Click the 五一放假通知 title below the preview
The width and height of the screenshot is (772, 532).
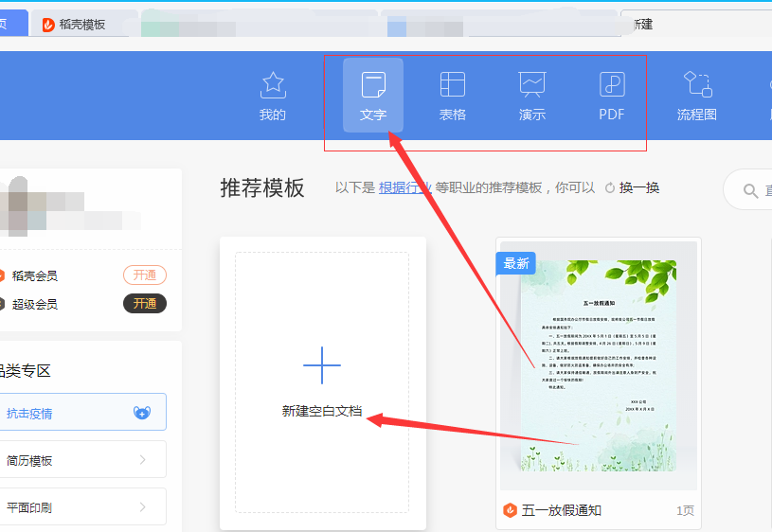tap(564, 510)
